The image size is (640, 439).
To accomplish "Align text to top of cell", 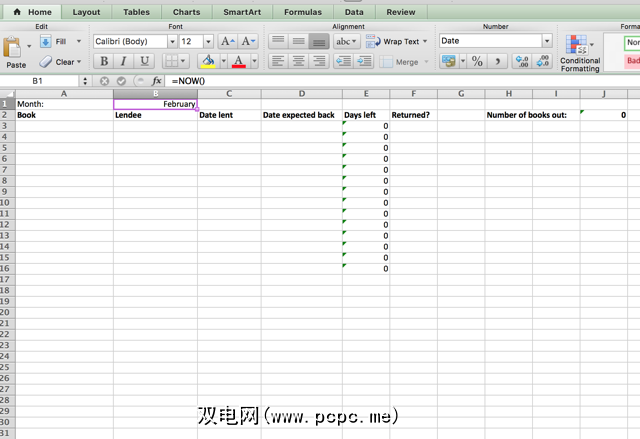I will tap(278, 41).
